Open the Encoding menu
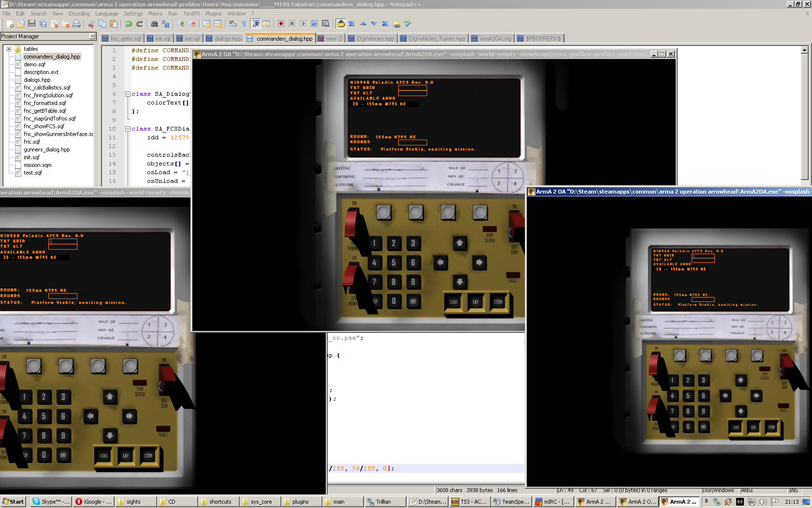Screen dimensions: 812x508 79,14
